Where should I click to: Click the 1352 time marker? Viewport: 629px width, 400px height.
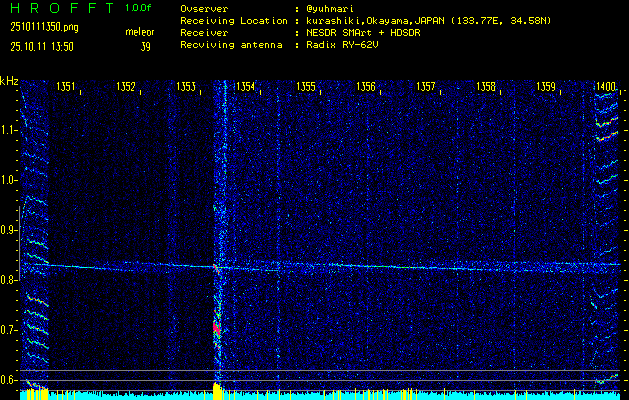(x=126, y=87)
